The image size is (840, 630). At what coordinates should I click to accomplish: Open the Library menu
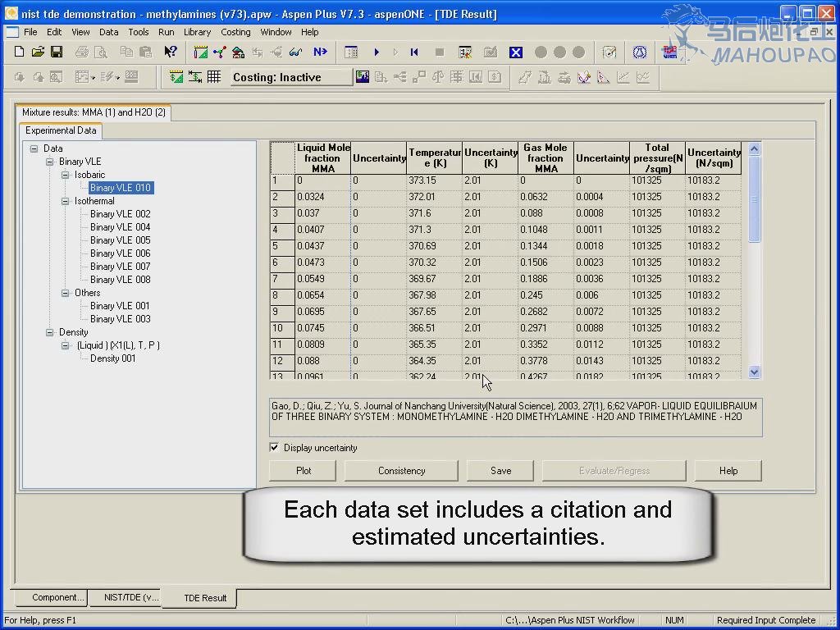tap(197, 32)
